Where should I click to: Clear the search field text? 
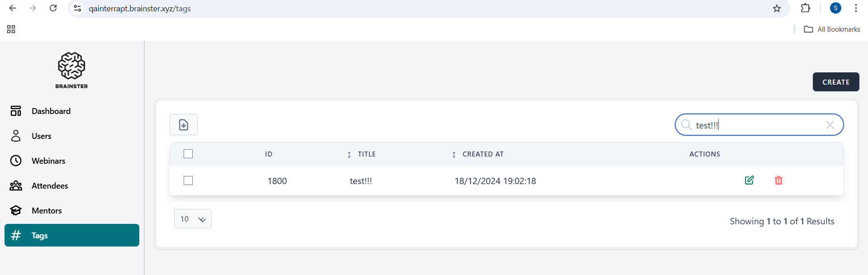[830, 125]
